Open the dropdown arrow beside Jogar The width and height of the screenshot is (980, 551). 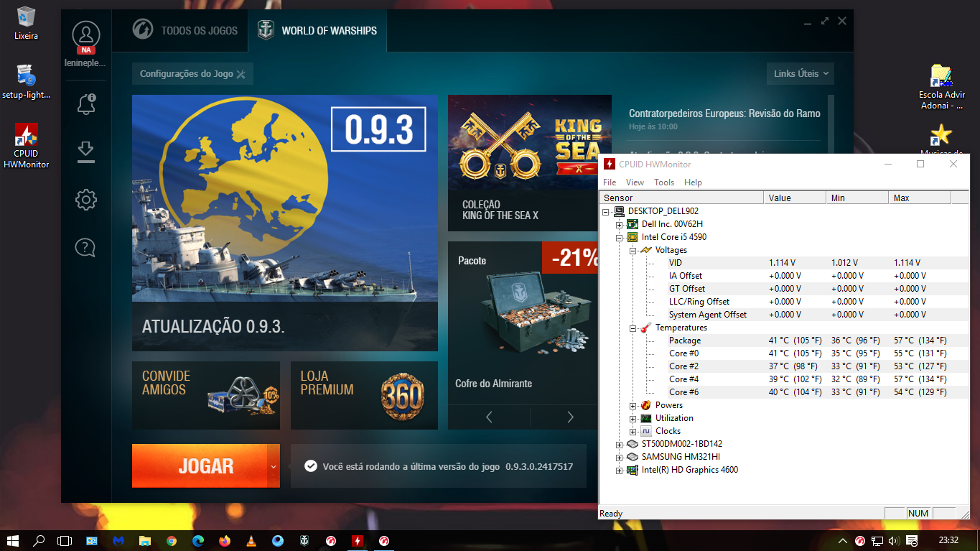tap(274, 466)
